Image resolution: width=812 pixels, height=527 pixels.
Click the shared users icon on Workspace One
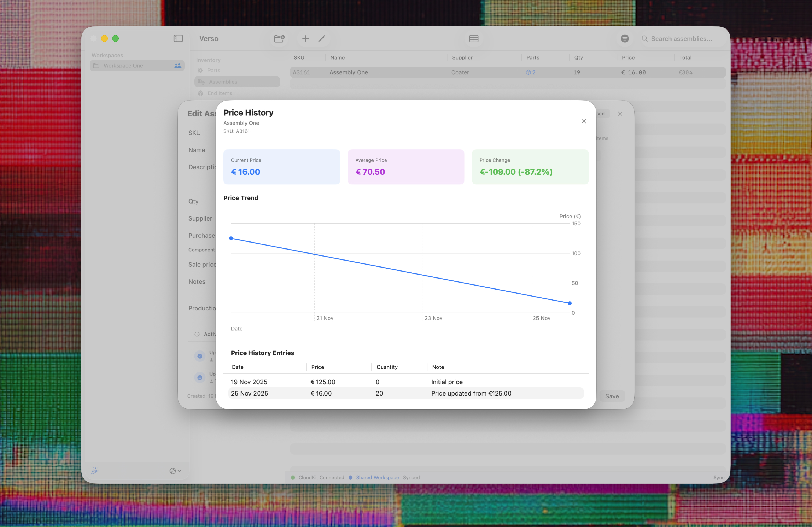[178, 65]
